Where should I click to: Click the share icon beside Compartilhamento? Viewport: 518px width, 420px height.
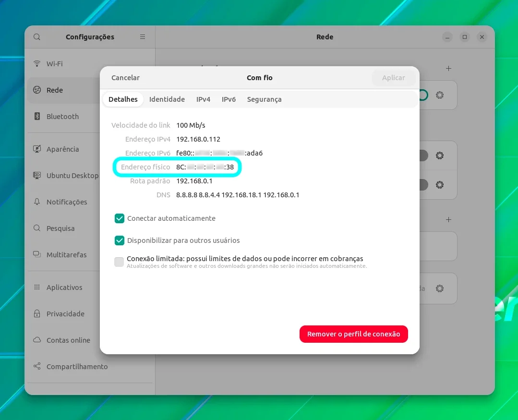pyautogui.click(x=37, y=366)
